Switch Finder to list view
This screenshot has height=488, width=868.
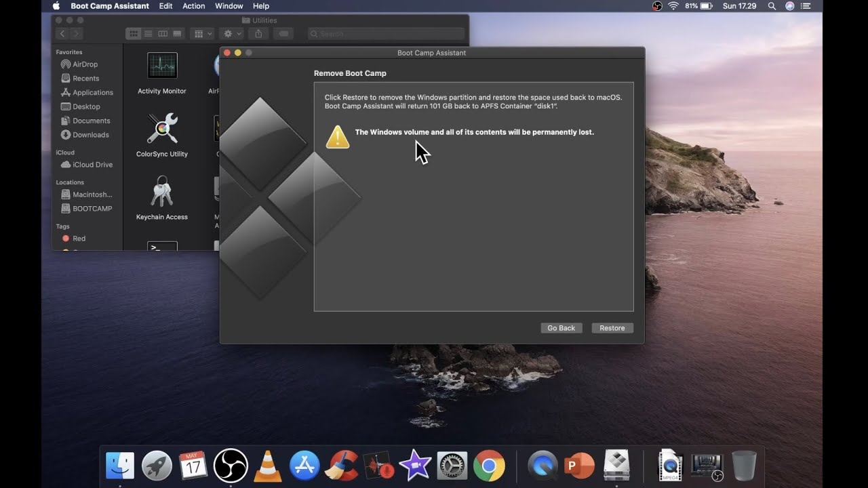coord(148,34)
